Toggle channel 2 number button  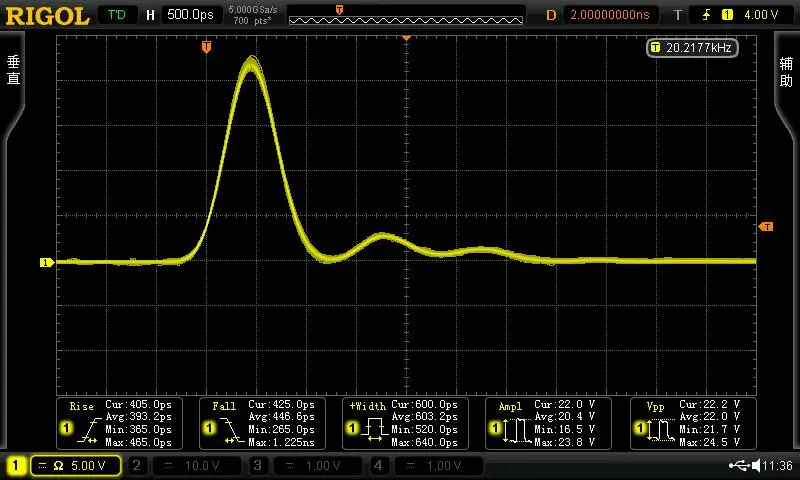point(136,465)
